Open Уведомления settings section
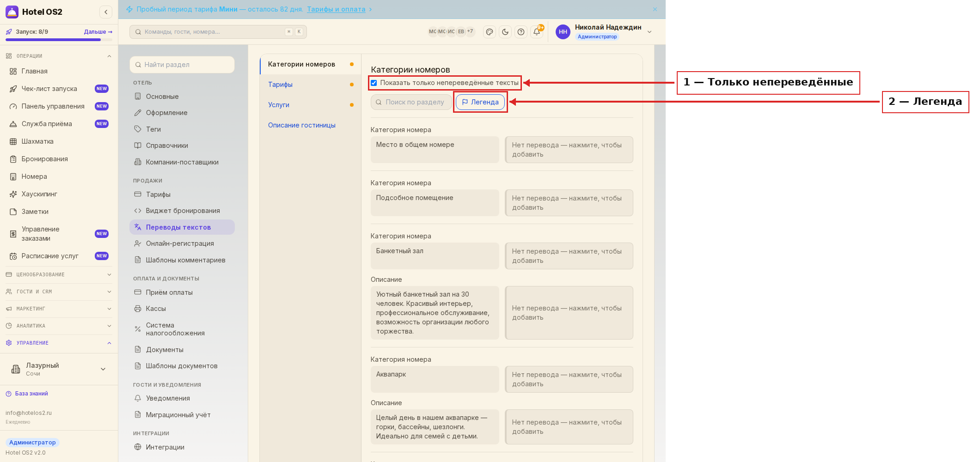980x462 pixels. tap(182, 398)
